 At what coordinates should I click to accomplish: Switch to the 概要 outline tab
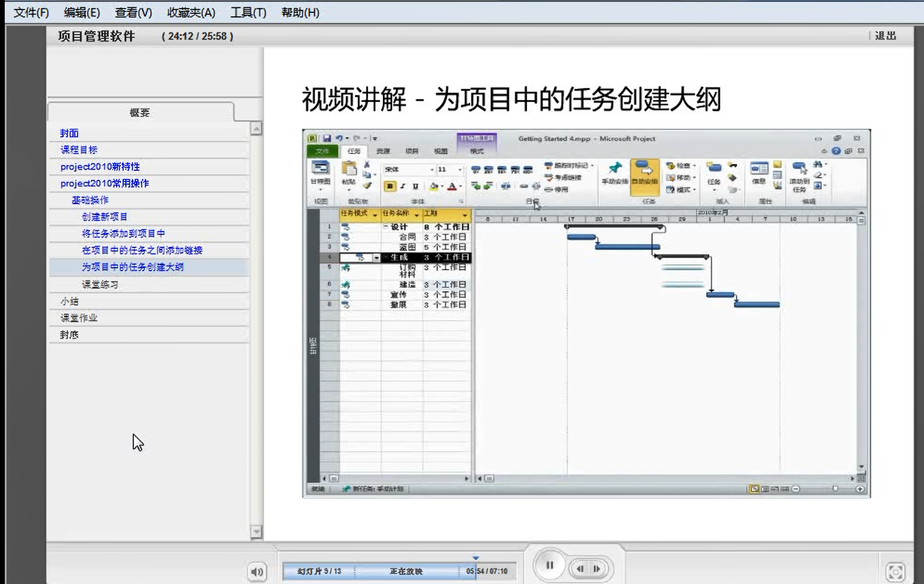(140, 113)
